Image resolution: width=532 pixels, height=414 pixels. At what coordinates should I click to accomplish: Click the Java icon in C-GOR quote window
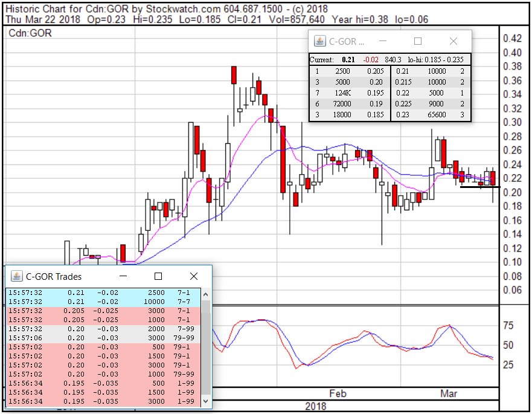(319, 41)
